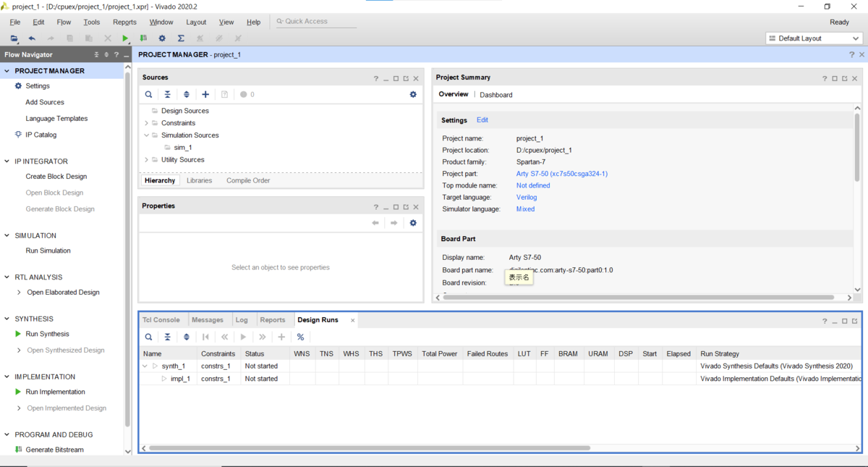
Task: Close the Design Runs tab
Action: pyautogui.click(x=353, y=320)
